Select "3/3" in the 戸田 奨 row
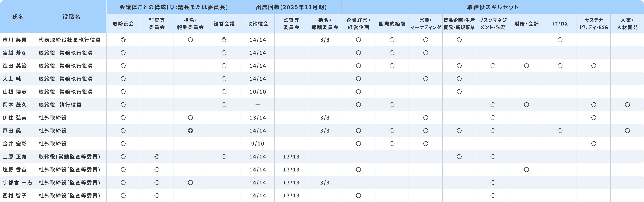 click(x=325, y=131)
